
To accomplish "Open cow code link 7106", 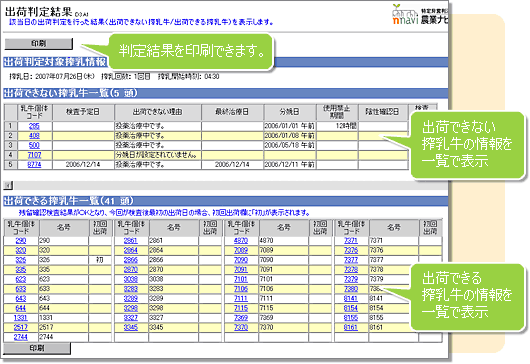I will 241,289.
